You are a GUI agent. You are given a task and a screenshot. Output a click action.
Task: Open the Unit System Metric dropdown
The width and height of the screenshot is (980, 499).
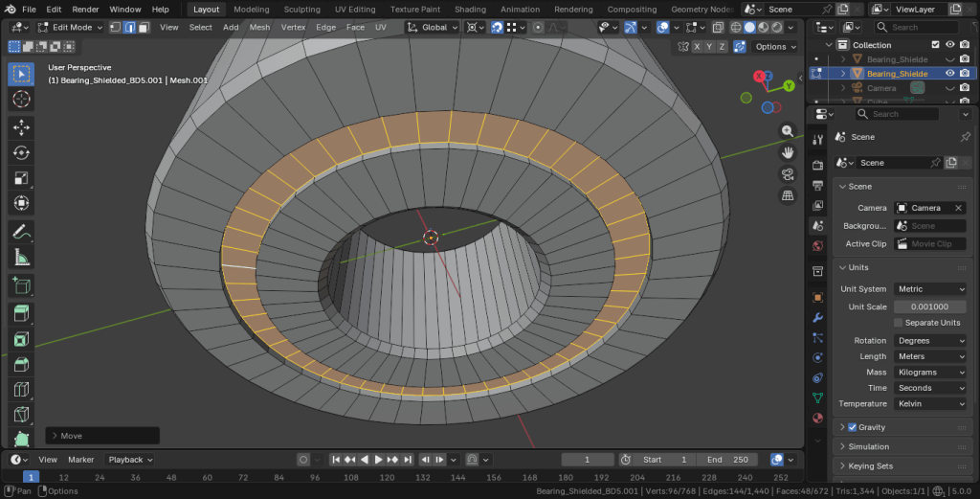tap(930, 289)
